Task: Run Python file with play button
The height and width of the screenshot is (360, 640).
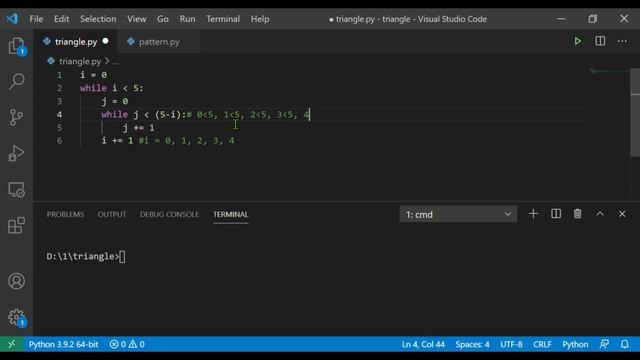Action: [578, 41]
